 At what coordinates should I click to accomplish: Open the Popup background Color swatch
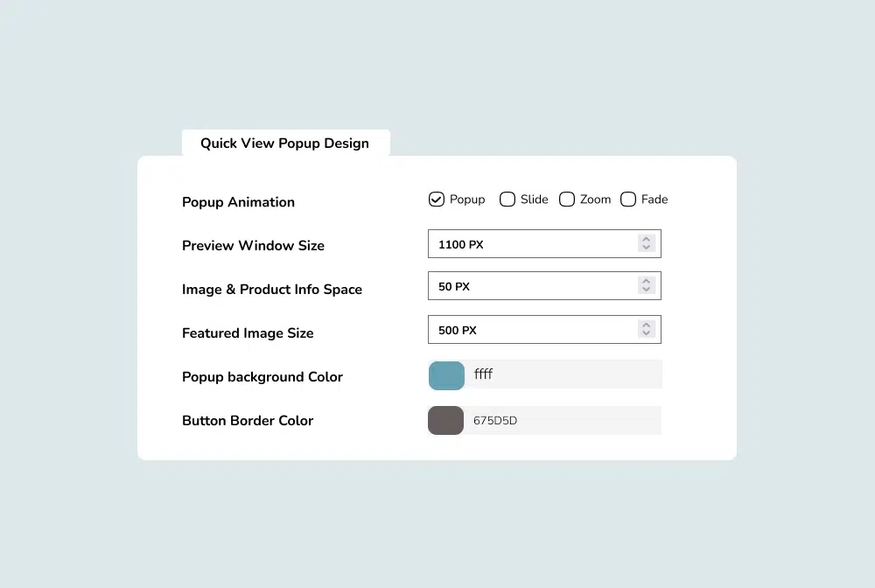446,375
